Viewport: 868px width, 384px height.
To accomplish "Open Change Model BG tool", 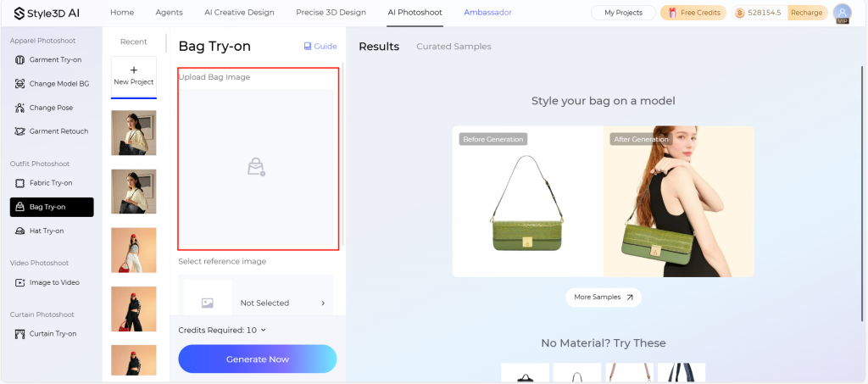I will pos(52,84).
